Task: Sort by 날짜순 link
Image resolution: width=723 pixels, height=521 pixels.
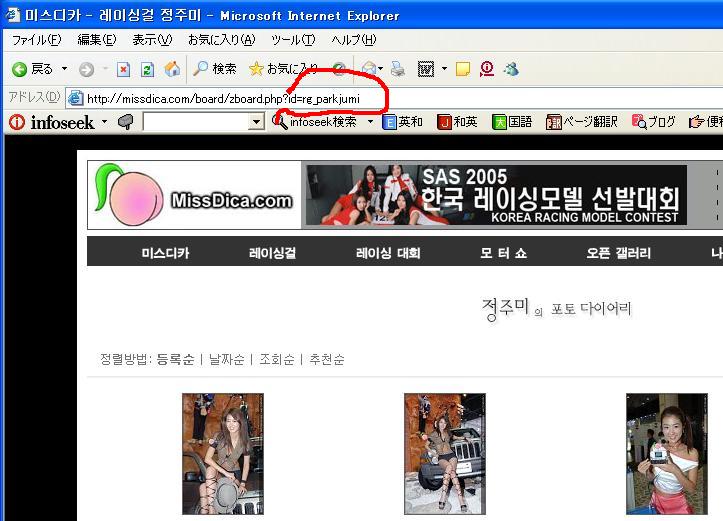Action: pyautogui.click(x=226, y=359)
